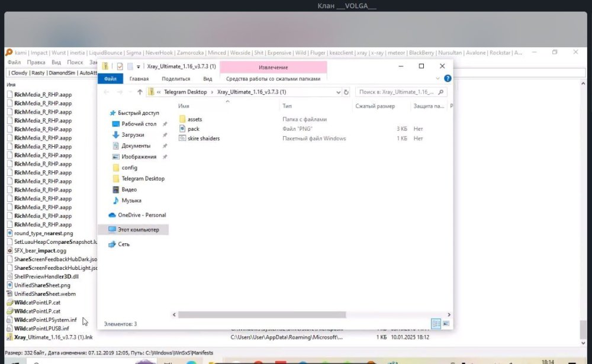Sort by the Тип column header
This screenshot has height=364, width=592.
tap(287, 106)
